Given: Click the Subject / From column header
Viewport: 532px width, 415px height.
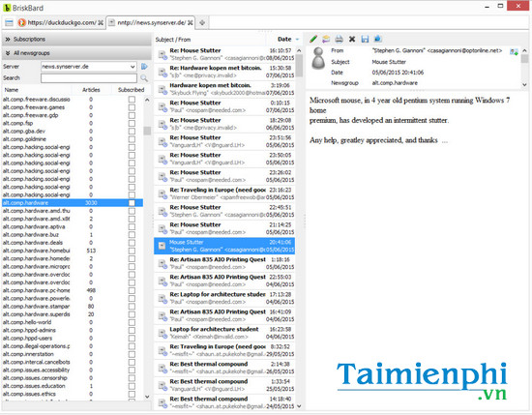Looking at the screenshot, I should [x=210, y=40].
